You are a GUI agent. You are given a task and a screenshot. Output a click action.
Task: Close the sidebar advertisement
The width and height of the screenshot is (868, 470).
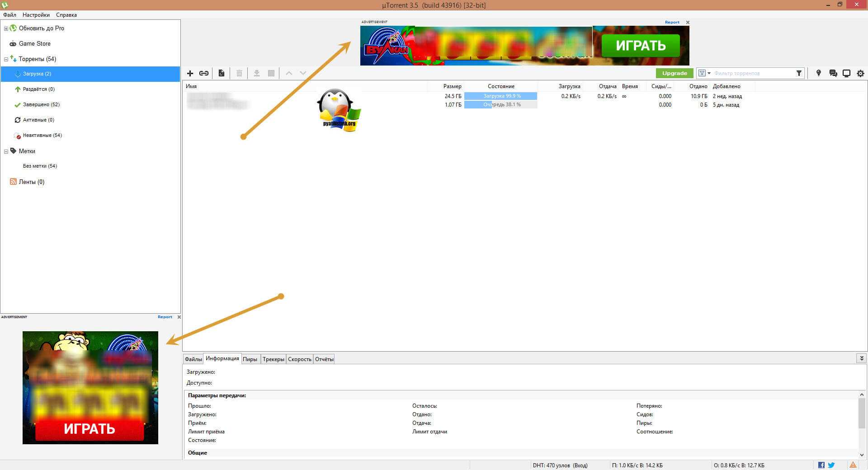(x=179, y=317)
